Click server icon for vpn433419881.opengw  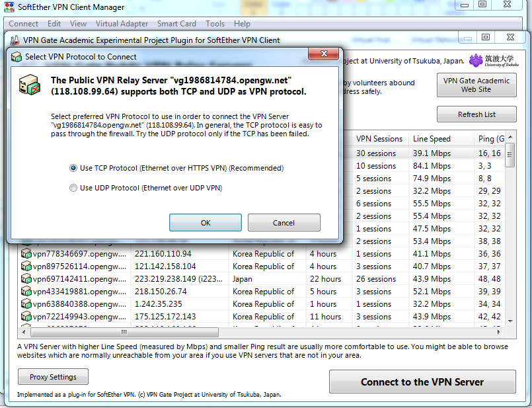(x=26, y=291)
